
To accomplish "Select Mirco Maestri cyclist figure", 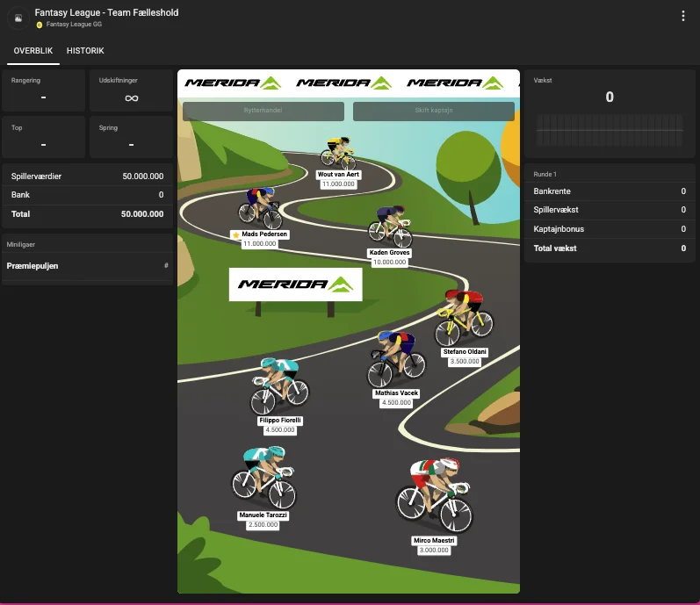I will 435,496.
